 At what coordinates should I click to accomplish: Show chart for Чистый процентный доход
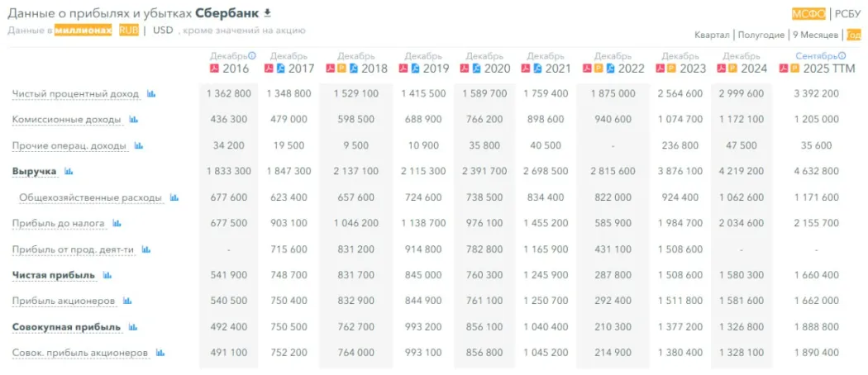click(x=151, y=94)
